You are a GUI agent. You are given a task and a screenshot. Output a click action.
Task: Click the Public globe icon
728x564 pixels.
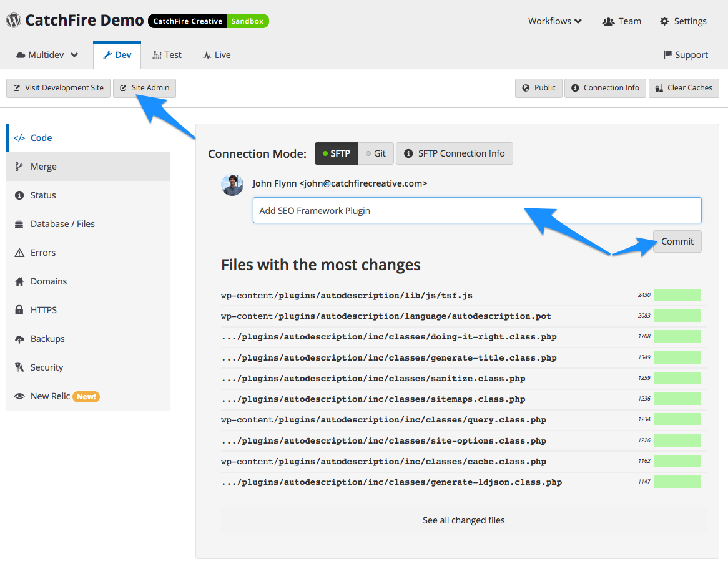click(526, 88)
